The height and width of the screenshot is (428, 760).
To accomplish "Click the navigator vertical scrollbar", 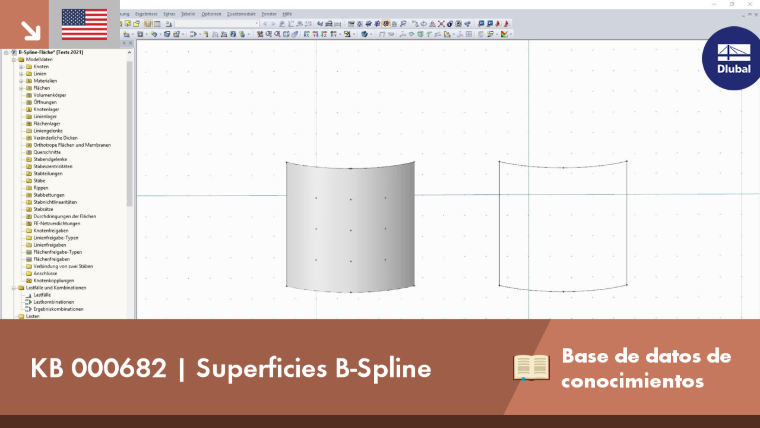I will (129, 133).
